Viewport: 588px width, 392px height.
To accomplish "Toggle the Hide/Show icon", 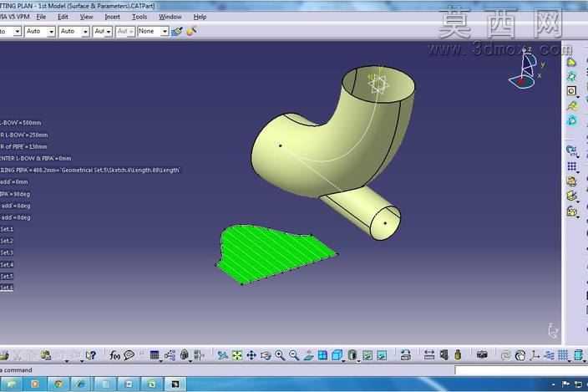I will [x=367, y=355].
